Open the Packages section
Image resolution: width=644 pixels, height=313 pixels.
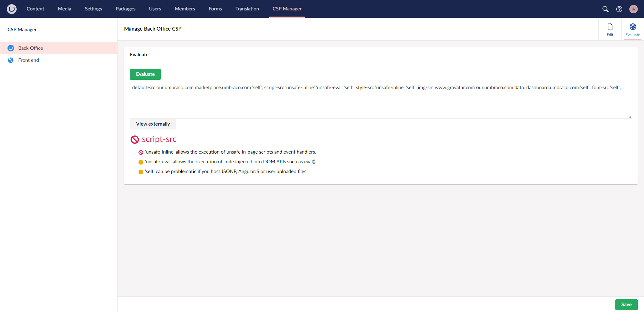(x=125, y=9)
